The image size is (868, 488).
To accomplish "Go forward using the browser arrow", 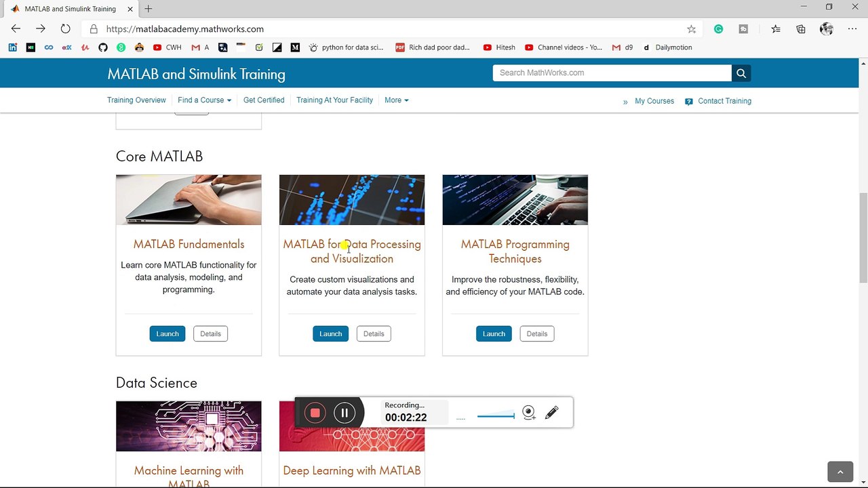I will click(x=41, y=28).
